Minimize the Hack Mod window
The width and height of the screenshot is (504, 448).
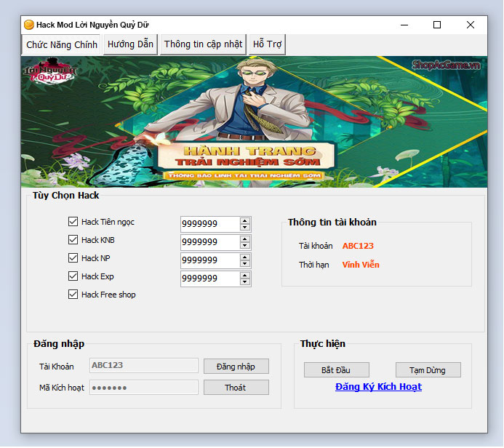(404, 25)
